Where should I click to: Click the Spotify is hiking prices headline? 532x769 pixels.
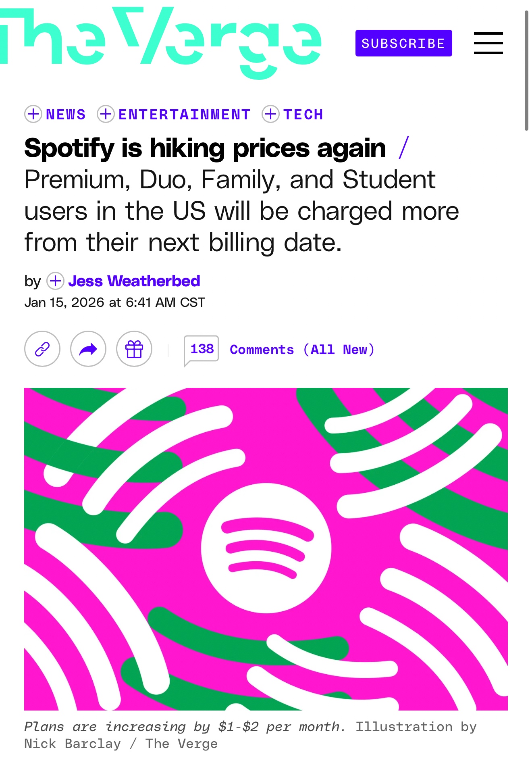205,148
